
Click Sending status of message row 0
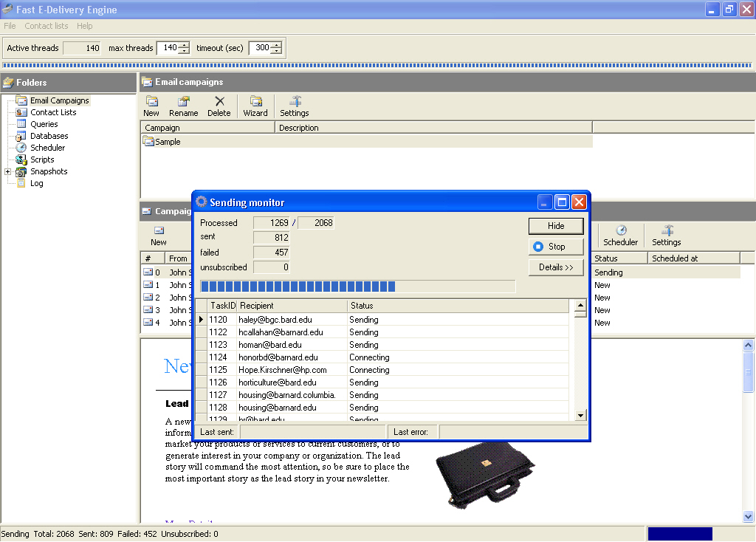point(608,272)
